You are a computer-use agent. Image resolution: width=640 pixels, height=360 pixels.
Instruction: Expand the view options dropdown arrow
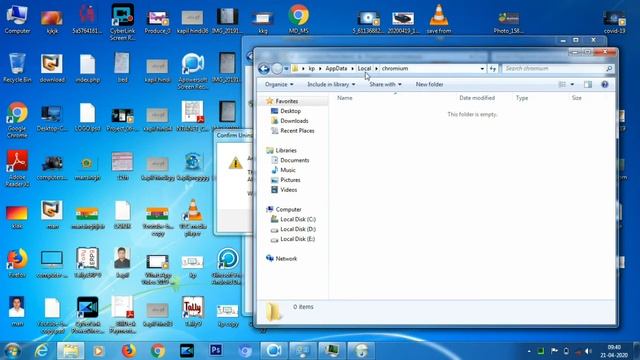point(572,84)
